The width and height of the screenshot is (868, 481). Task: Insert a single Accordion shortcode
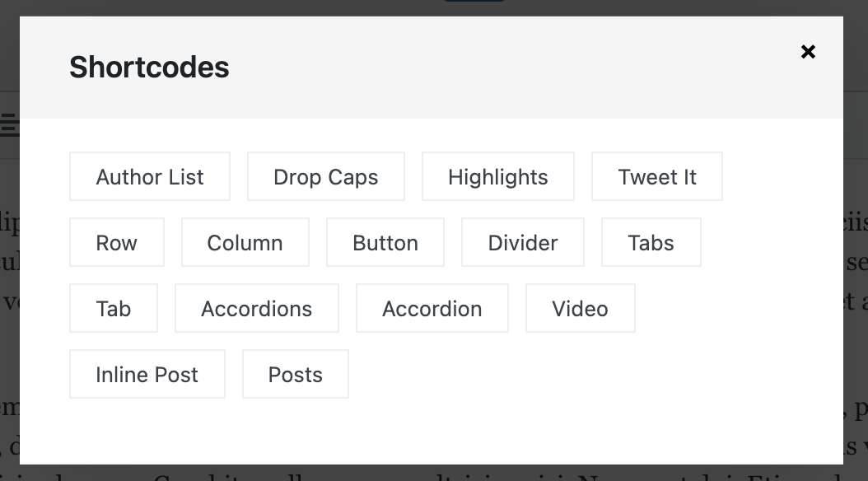(432, 308)
